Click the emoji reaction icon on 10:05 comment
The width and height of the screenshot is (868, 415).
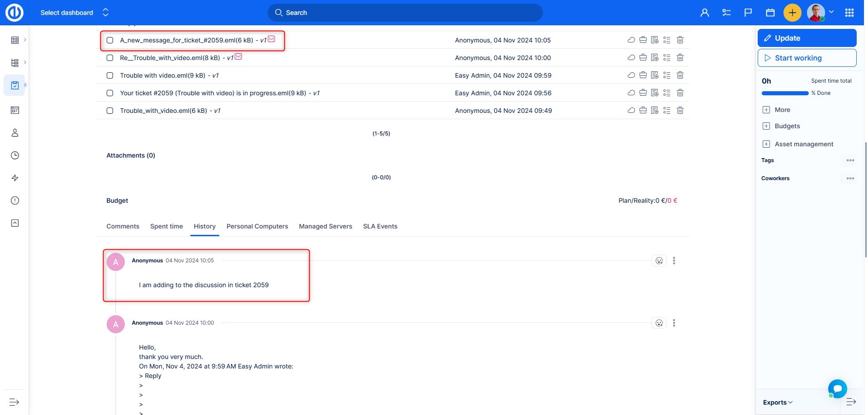point(659,261)
